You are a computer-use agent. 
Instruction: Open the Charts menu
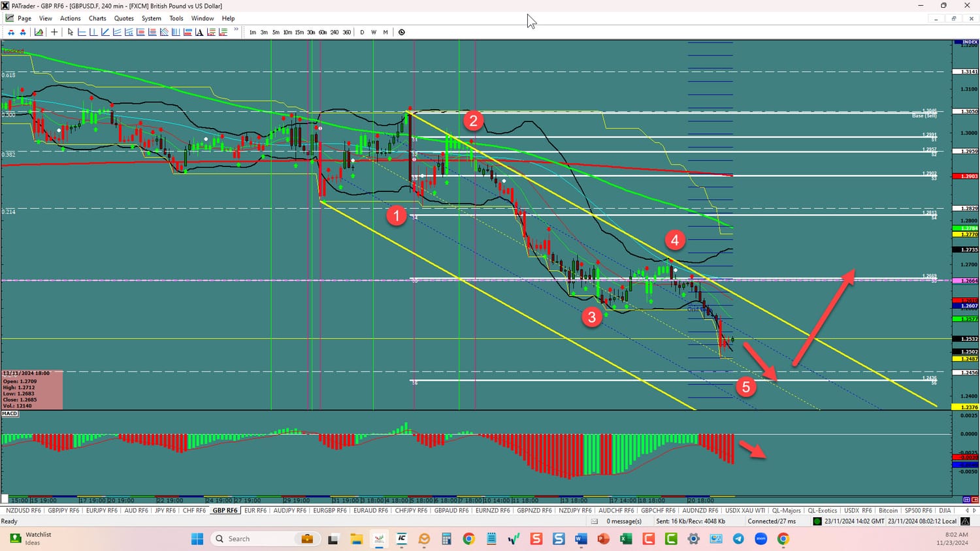pos(97,18)
